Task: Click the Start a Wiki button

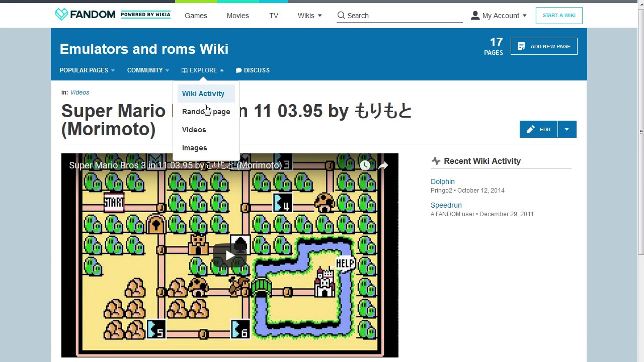Action: coord(559,16)
